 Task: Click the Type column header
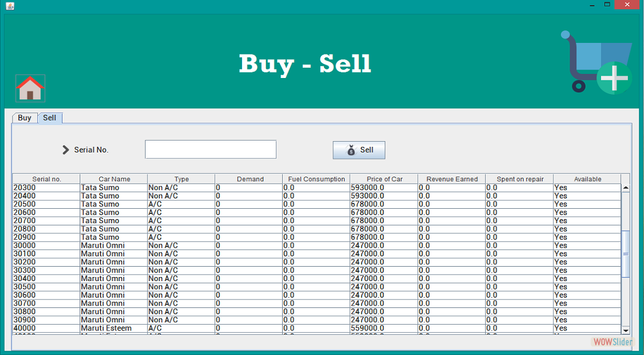coord(182,179)
